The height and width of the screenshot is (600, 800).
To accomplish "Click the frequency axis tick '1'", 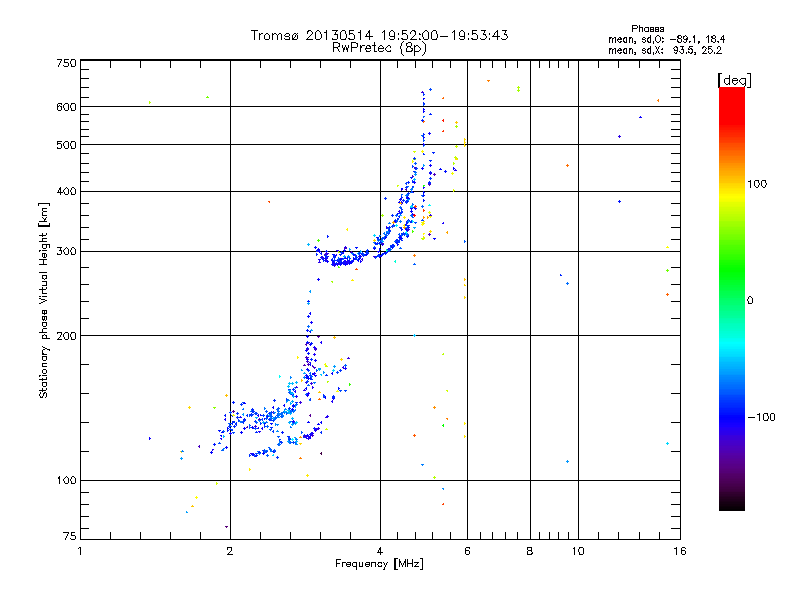I will (x=80, y=551).
